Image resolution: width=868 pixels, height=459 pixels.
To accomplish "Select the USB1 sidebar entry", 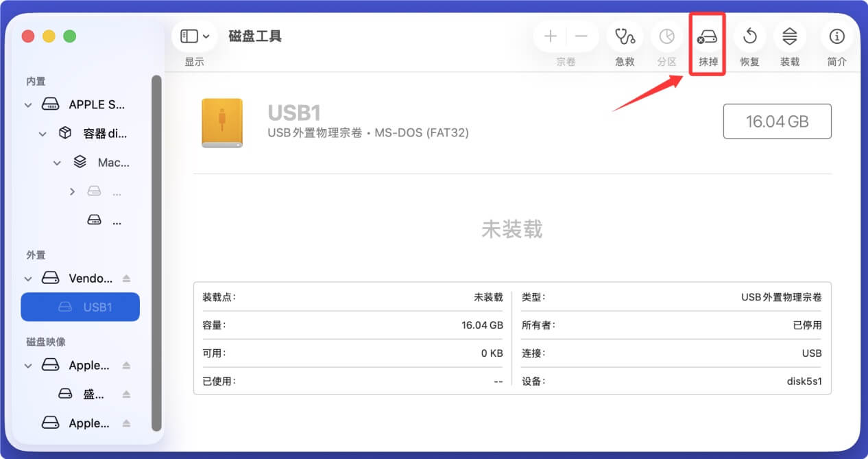I will [80, 307].
